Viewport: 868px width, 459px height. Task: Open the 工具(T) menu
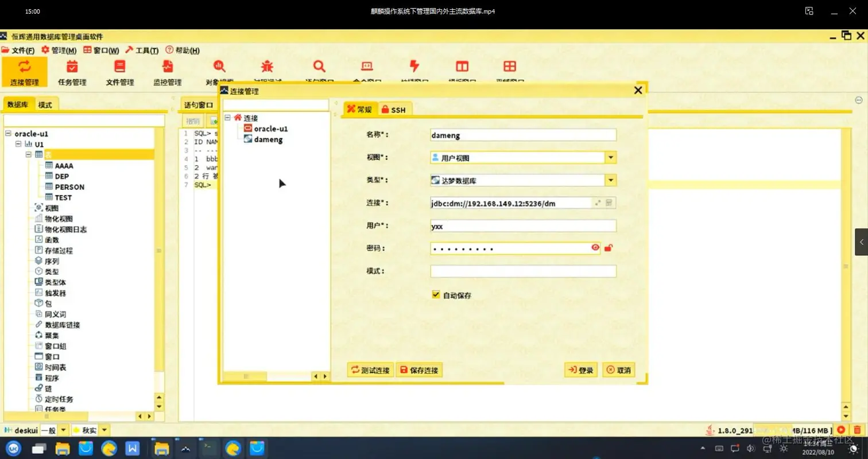tap(142, 50)
